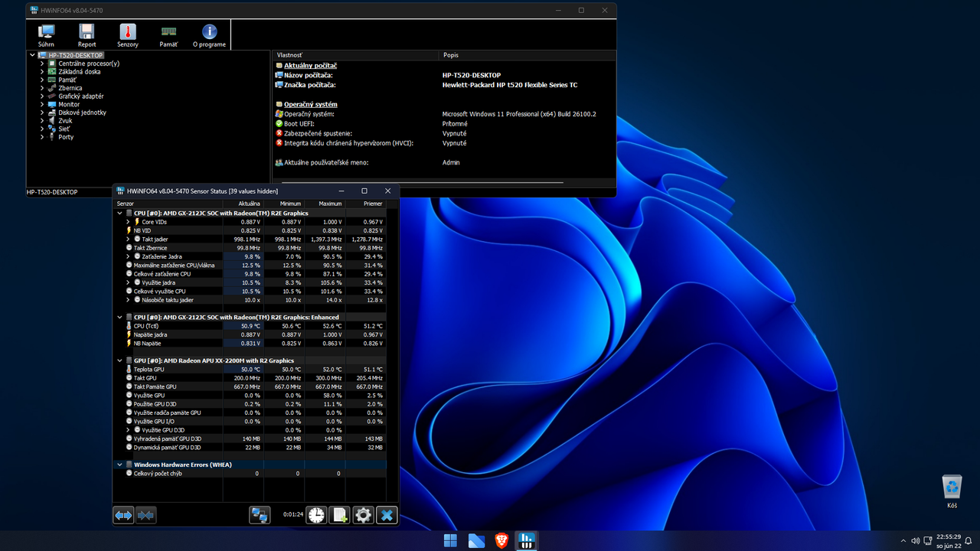Select the Takt Pamäte GPU row
980x551 pixels.
(x=251, y=386)
